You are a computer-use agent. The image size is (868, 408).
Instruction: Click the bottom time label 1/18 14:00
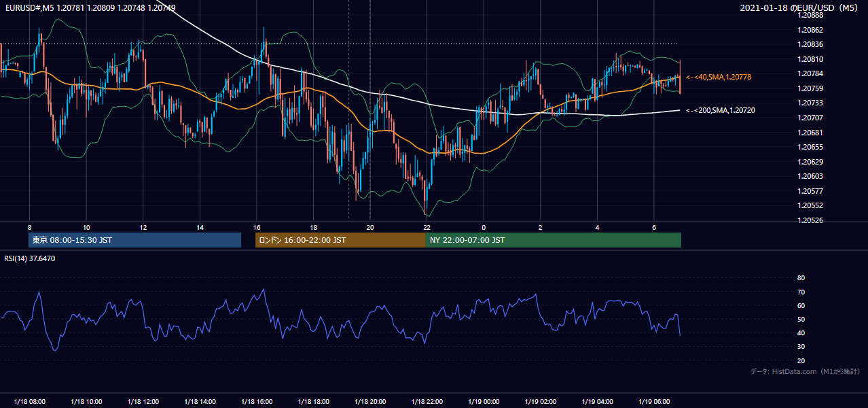(x=200, y=402)
